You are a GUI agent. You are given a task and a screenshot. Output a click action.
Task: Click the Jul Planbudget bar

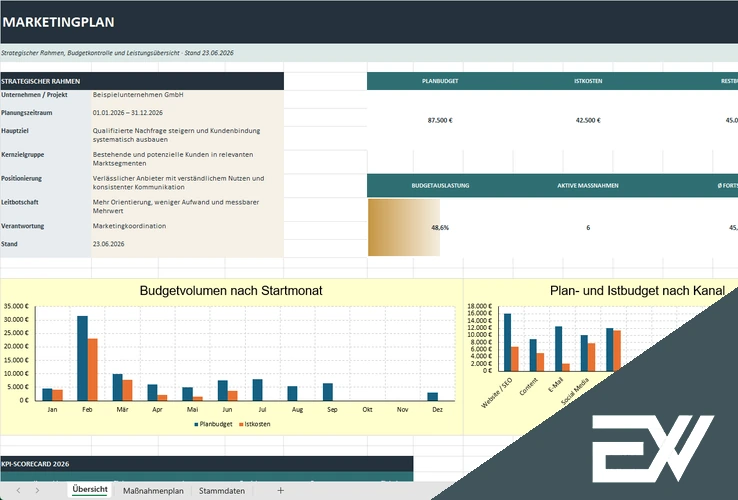point(257,390)
